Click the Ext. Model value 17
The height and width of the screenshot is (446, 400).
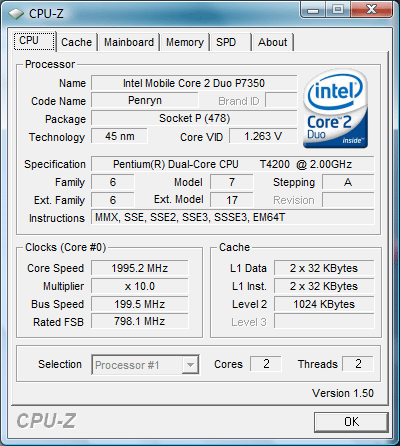tap(232, 200)
